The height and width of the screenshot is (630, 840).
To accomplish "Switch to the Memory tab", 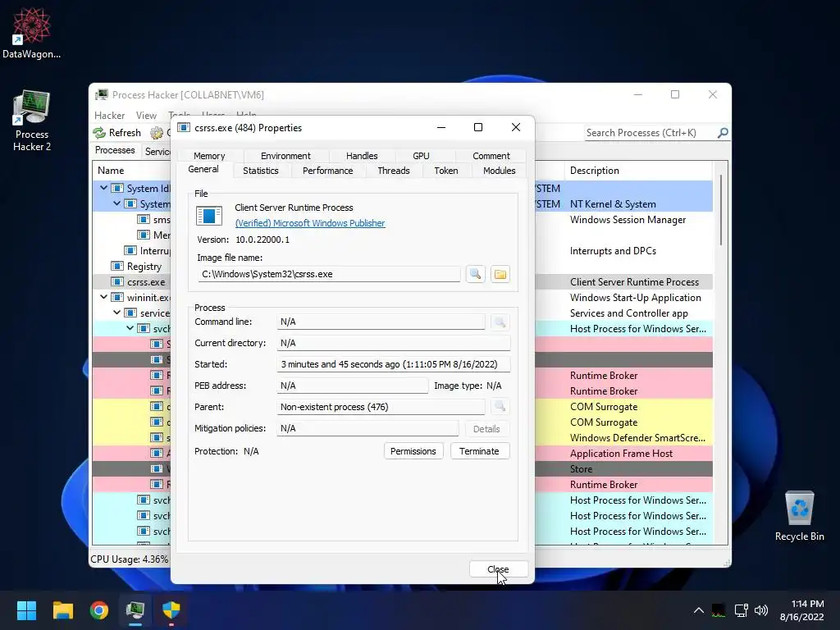I will tap(209, 156).
